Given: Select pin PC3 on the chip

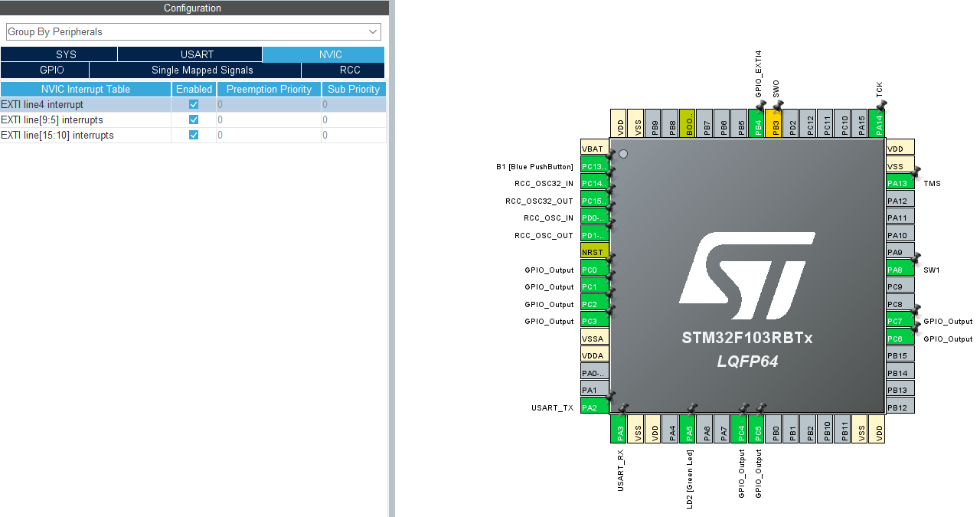Looking at the screenshot, I should 595,321.
